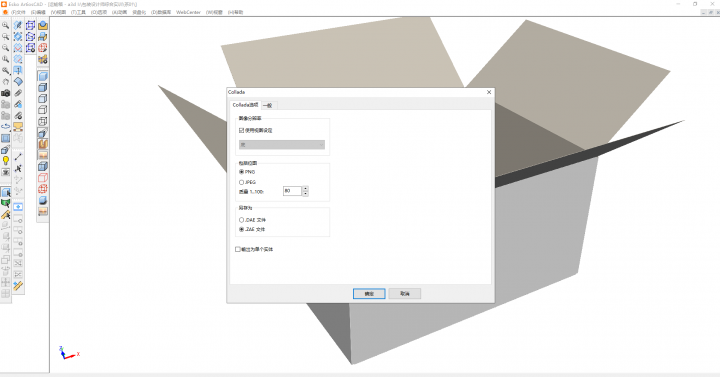This screenshot has width=720, height=377.
Task: Confirm the Collada dialog with the left bottom button
Action: [x=369, y=293]
